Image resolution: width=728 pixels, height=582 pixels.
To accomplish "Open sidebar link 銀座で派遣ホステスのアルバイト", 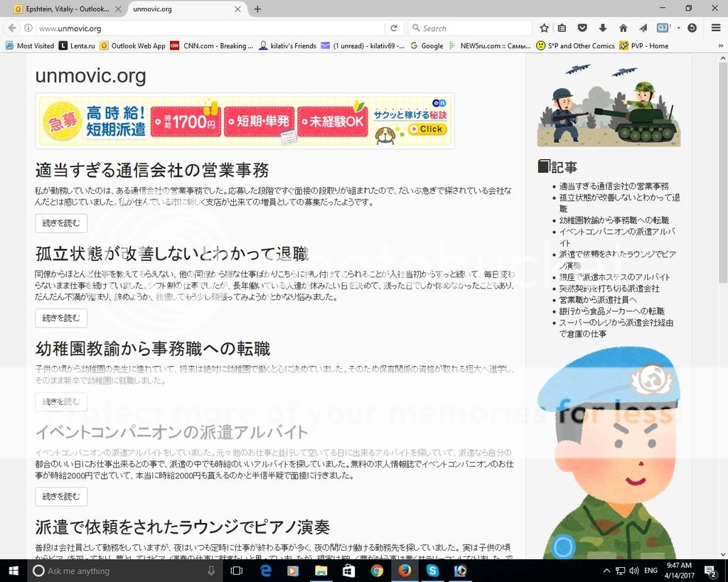I will (614, 277).
